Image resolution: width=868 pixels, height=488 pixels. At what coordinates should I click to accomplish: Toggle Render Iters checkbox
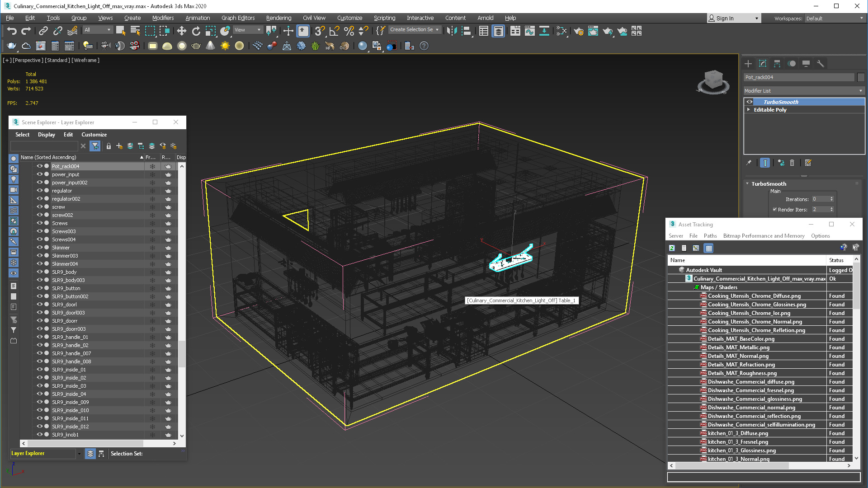point(775,210)
